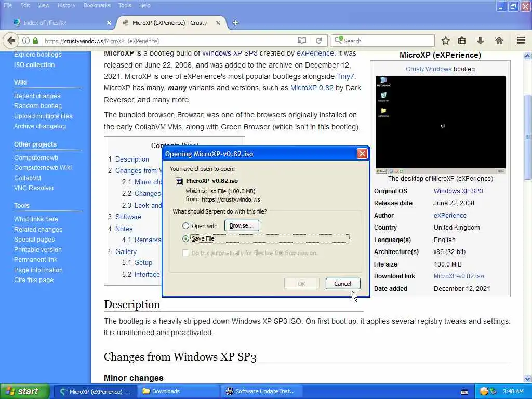
Task: Click page scrollbar up arrow
Action: point(528,56)
